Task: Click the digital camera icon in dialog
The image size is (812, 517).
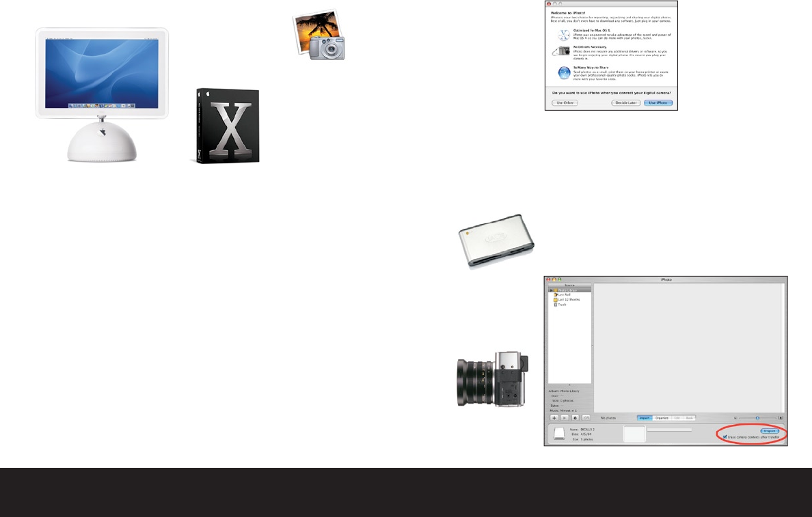Action: pyautogui.click(x=563, y=51)
